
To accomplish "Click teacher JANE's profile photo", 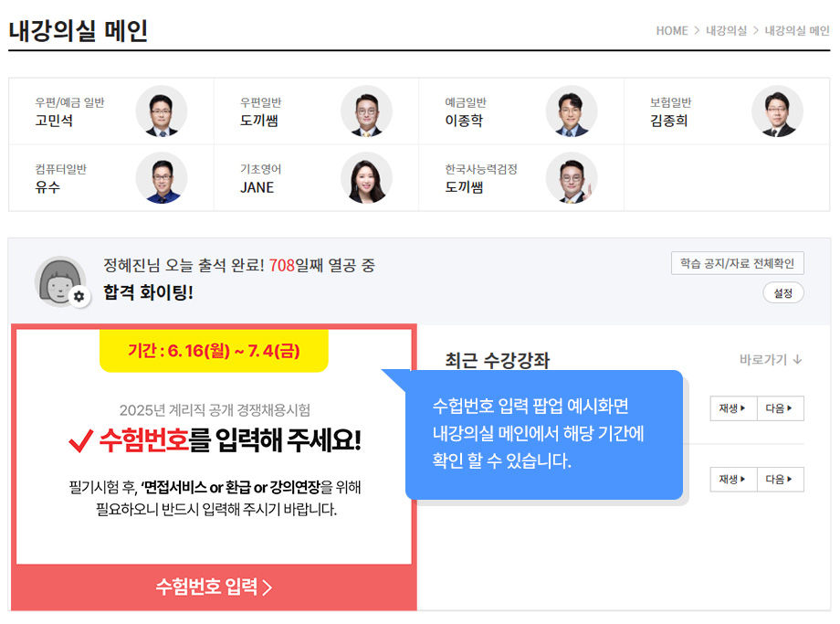I will [x=366, y=178].
